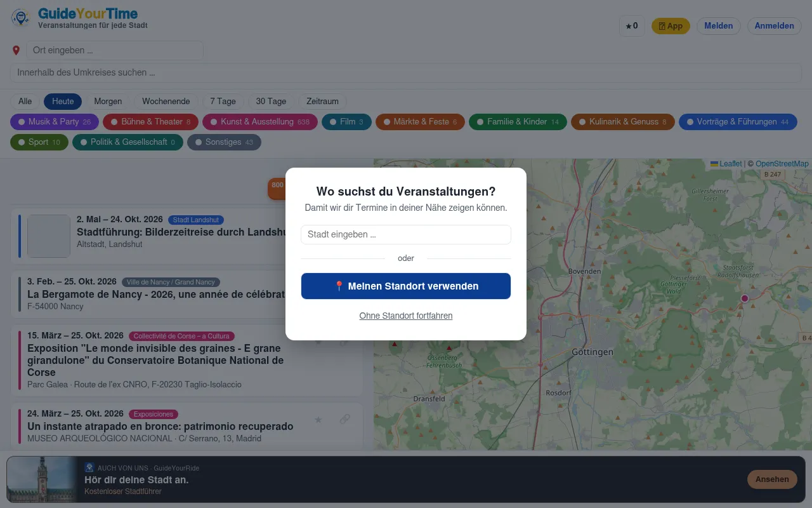
Task: Click the GuideYourTime logo icon
Action: pos(21,18)
